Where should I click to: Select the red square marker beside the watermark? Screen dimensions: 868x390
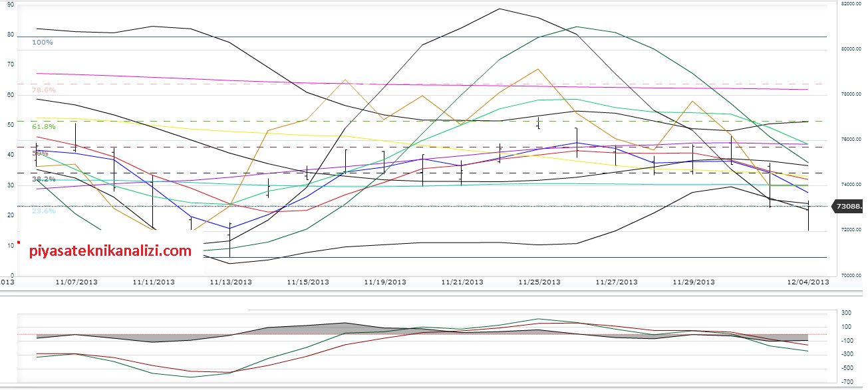19,241
